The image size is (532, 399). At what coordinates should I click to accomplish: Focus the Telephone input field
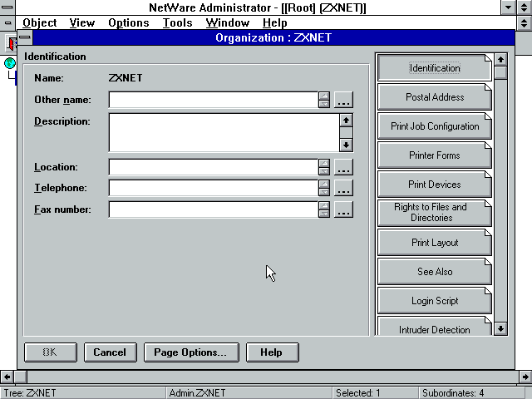[x=214, y=188]
